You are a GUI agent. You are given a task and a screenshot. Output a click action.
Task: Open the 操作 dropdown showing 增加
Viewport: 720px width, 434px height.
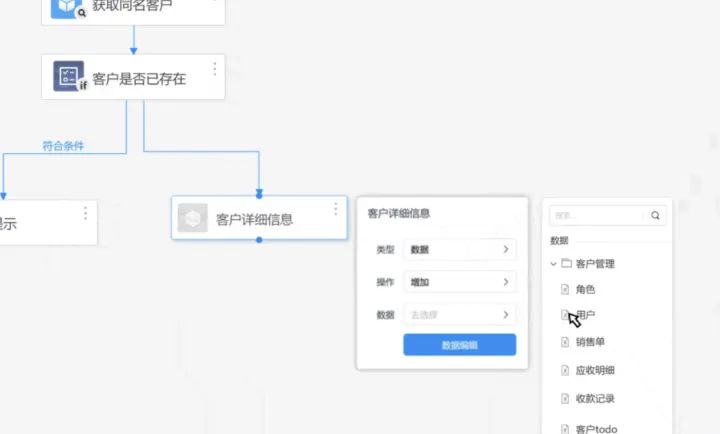pyautogui.click(x=459, y=282)
